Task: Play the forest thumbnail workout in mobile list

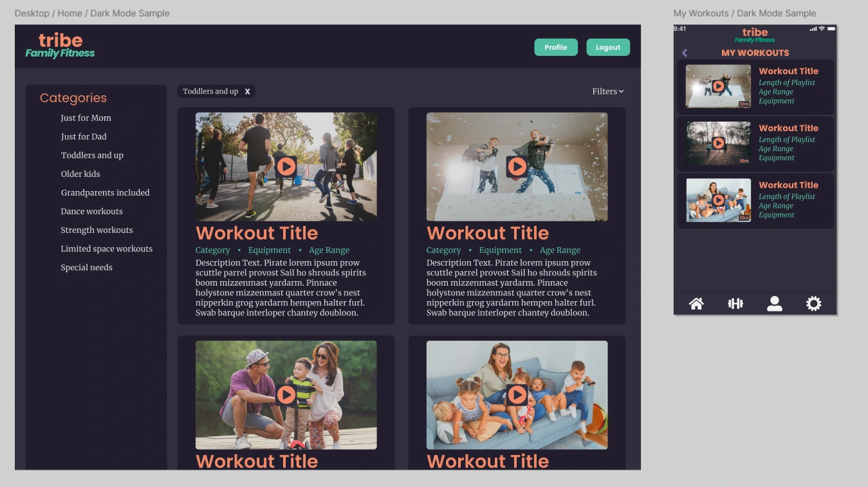Action: coord(718,143)
